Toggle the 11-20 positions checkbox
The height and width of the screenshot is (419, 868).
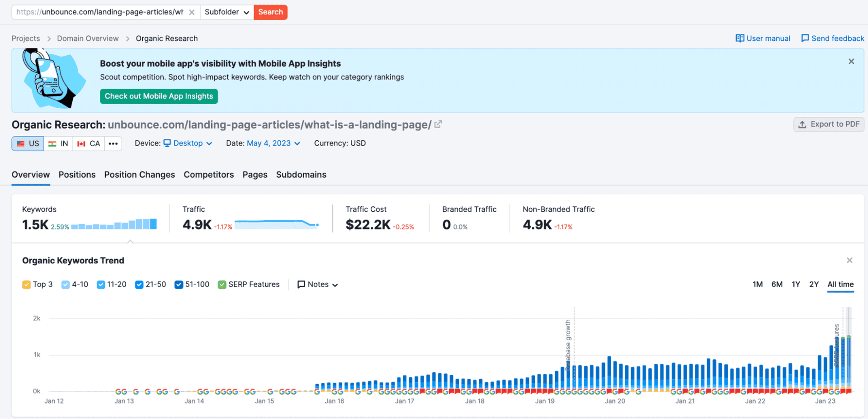[x=101, y=285]
